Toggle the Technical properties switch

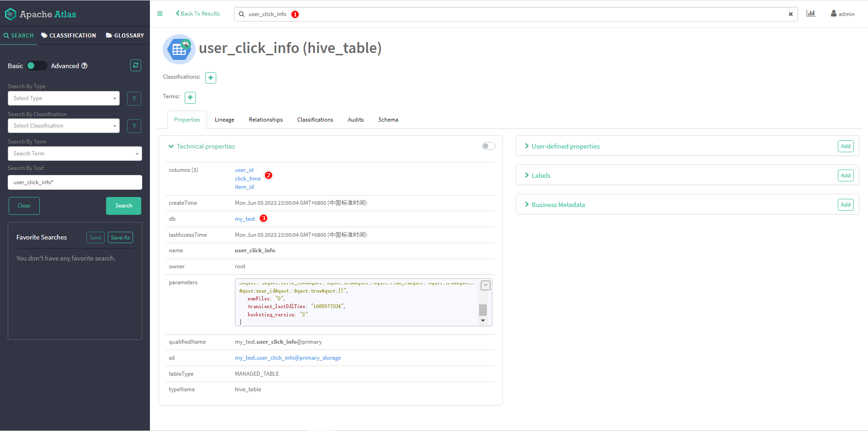[x=489, y=146]
